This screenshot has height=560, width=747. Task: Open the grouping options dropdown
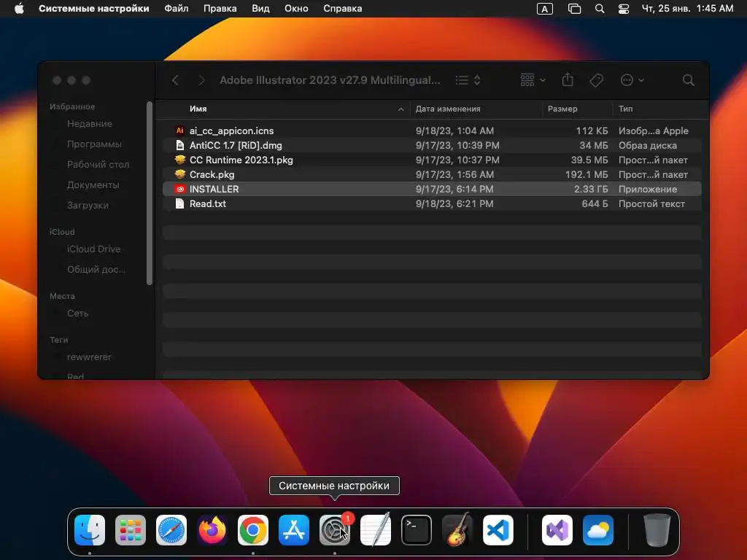pyautogui.click(x=533, y=80)
